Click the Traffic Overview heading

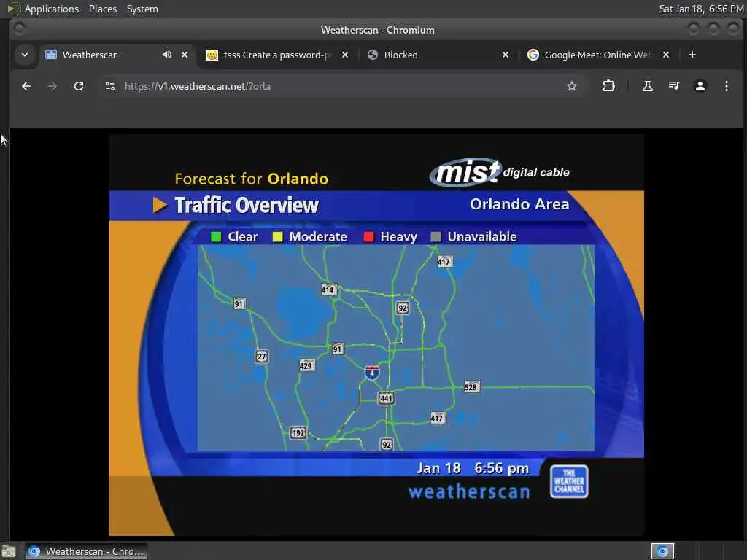click(x=247, y=205)
